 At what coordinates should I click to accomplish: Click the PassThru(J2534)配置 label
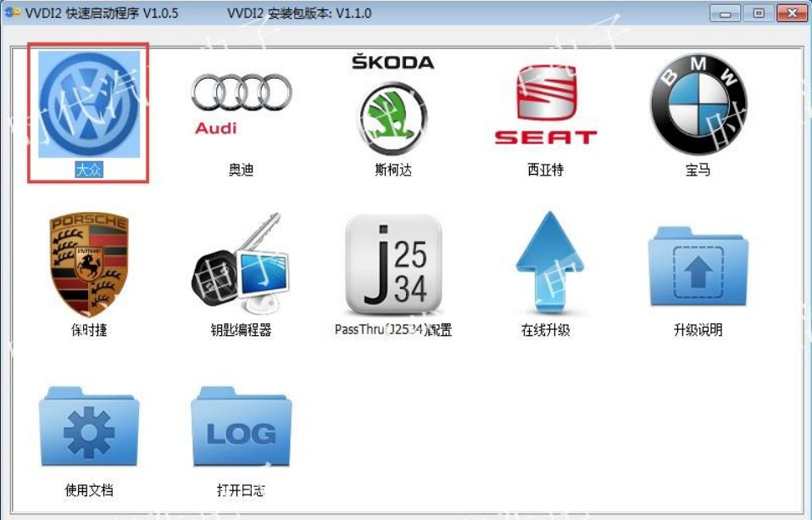[x=393, y=330]
